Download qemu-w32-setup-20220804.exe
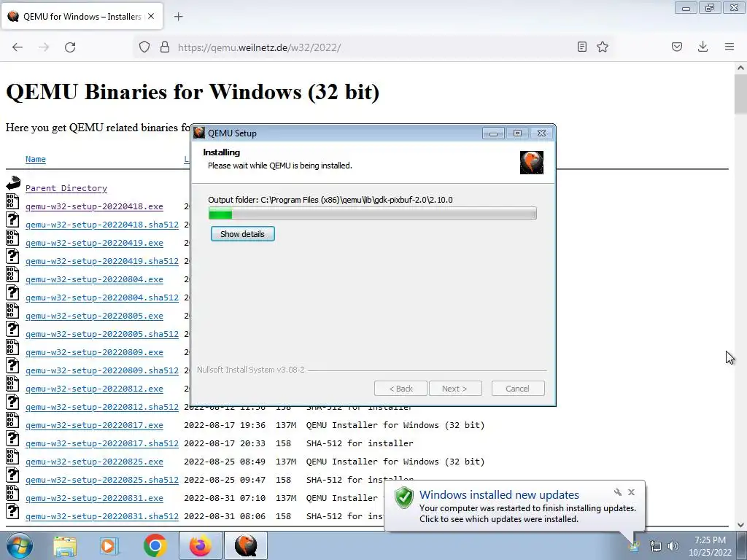Viewport: 747px width, 560px height. pos(94,279)
